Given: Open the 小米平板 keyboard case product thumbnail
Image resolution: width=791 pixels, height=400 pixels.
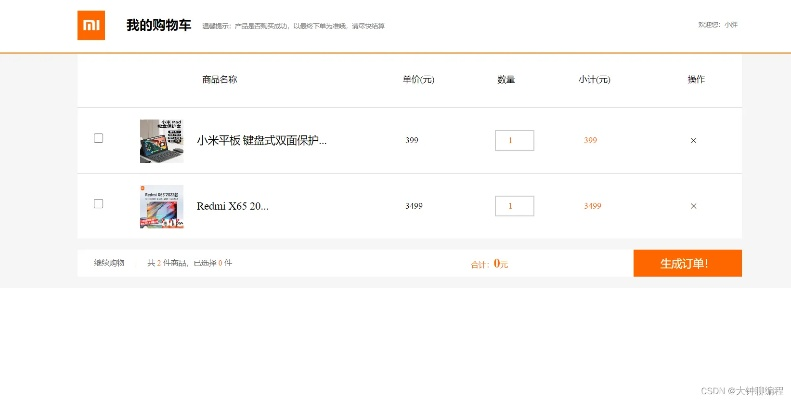Looking at the screenshot, I should point(161,141).
